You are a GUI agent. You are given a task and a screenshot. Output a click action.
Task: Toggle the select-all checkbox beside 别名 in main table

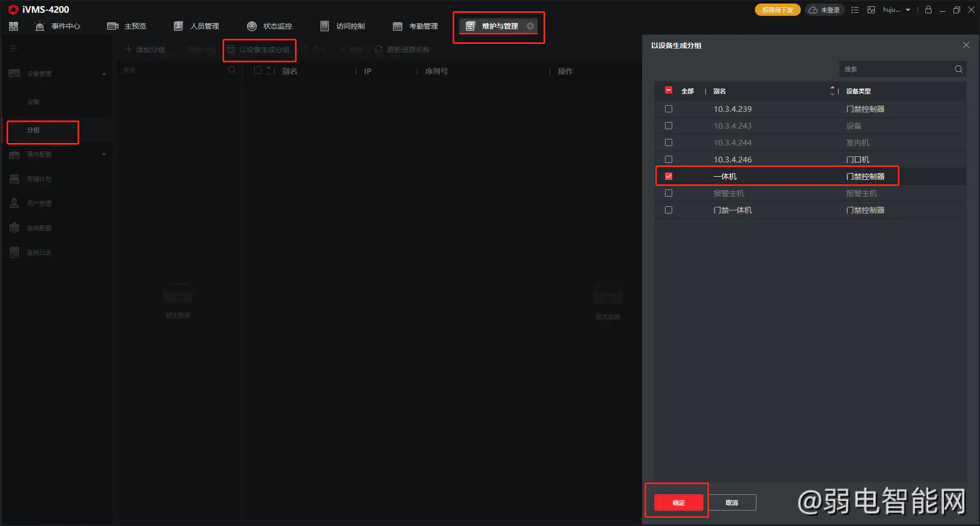coord(258,70)
